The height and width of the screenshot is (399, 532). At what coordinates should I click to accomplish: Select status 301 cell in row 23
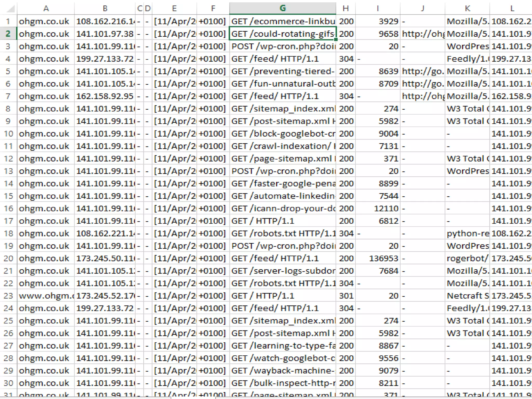346,296
